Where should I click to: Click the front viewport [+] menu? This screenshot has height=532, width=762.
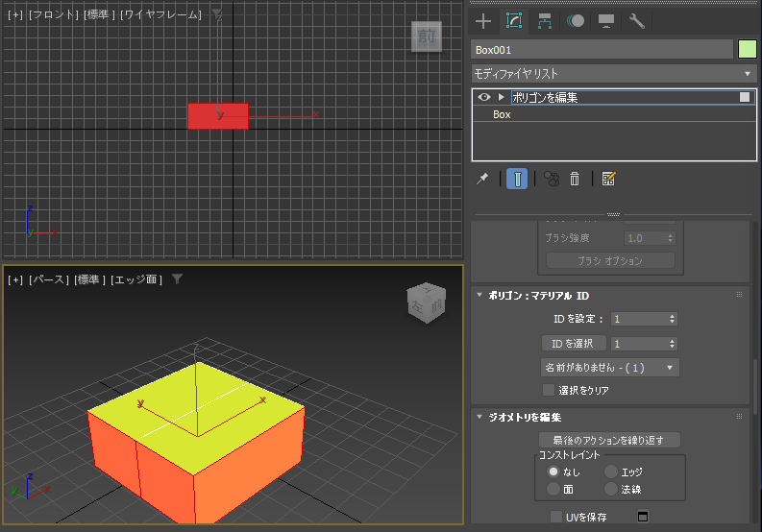point(15,14)
